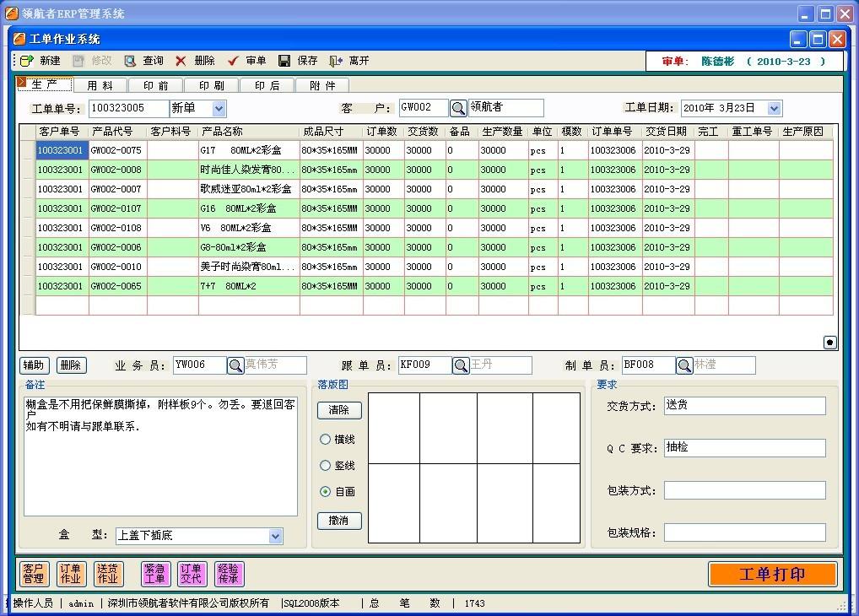This screenshot has width=859, height=616.
Task: Switch to the 生产 tab
Action: click(45, 84)
